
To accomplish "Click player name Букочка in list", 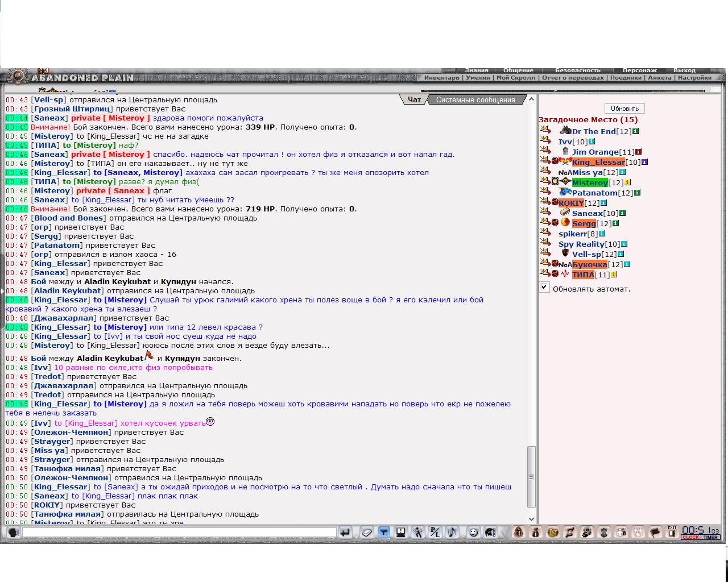I will [589, 264].
